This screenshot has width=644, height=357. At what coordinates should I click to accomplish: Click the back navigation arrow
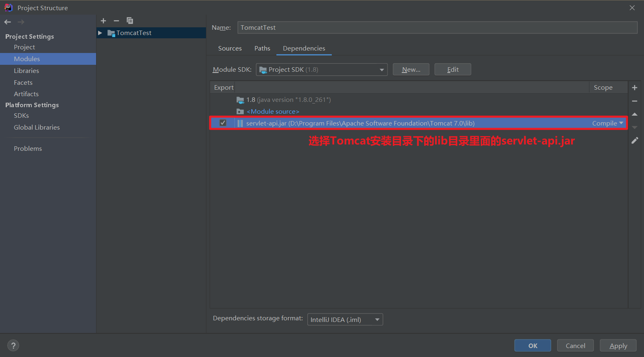click(x=7, y=22)
